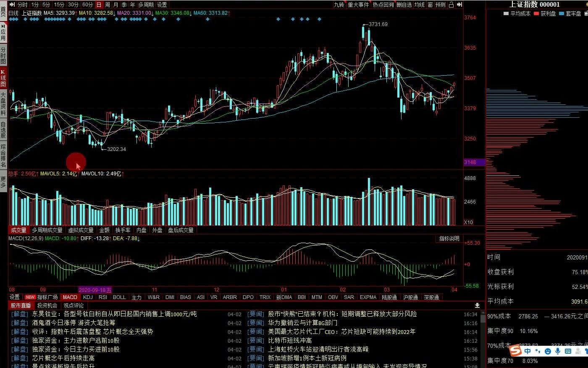Select MACD indicator
This screenshot has width=588, height=368.
pos(70,297)
